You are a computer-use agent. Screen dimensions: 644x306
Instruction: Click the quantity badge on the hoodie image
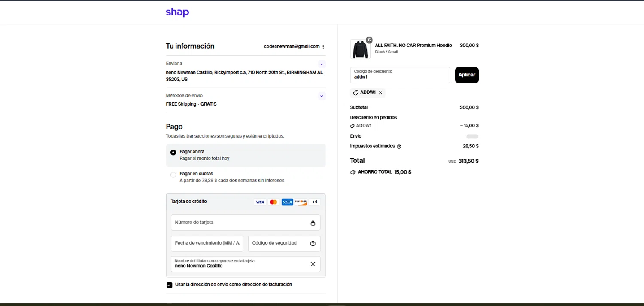point(369,40)
